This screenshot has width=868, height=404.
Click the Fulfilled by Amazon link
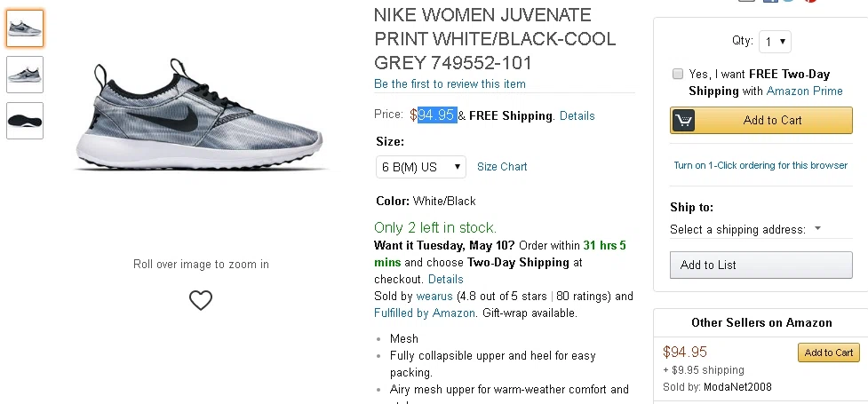tap(425, 313)
